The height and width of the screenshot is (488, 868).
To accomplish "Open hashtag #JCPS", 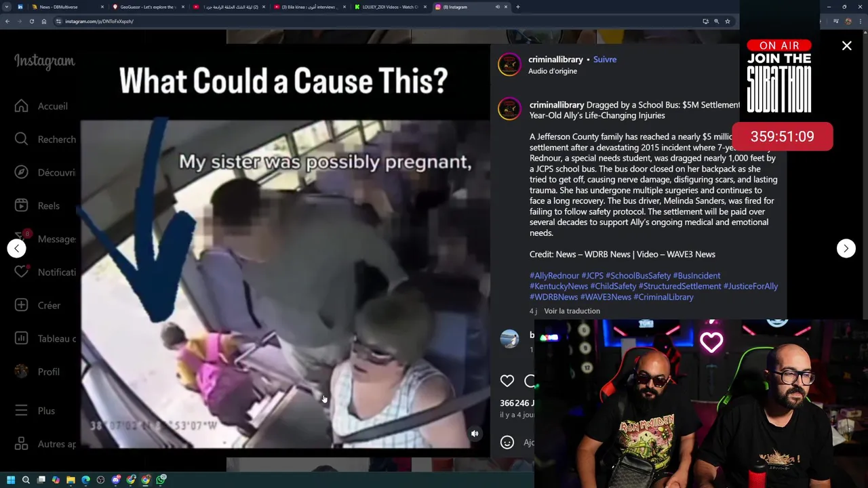I will (592, 276).
